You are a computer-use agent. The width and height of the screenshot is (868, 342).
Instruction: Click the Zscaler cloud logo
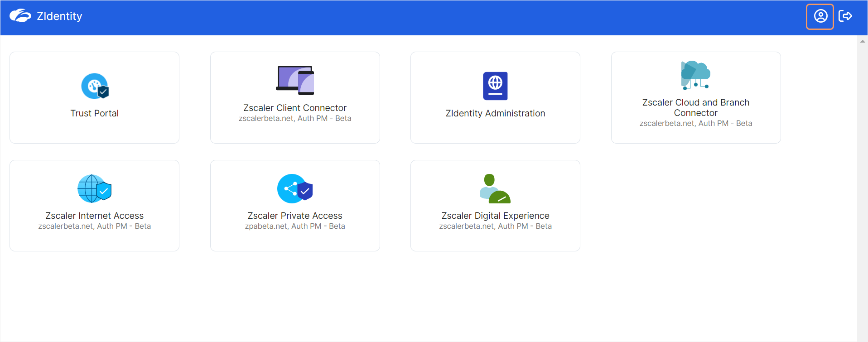pos(20,16)
